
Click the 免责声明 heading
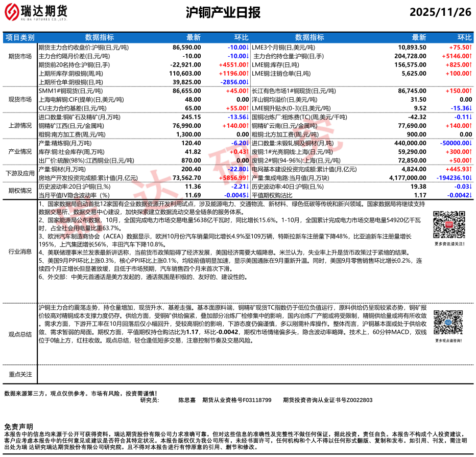tap(18, 426)
